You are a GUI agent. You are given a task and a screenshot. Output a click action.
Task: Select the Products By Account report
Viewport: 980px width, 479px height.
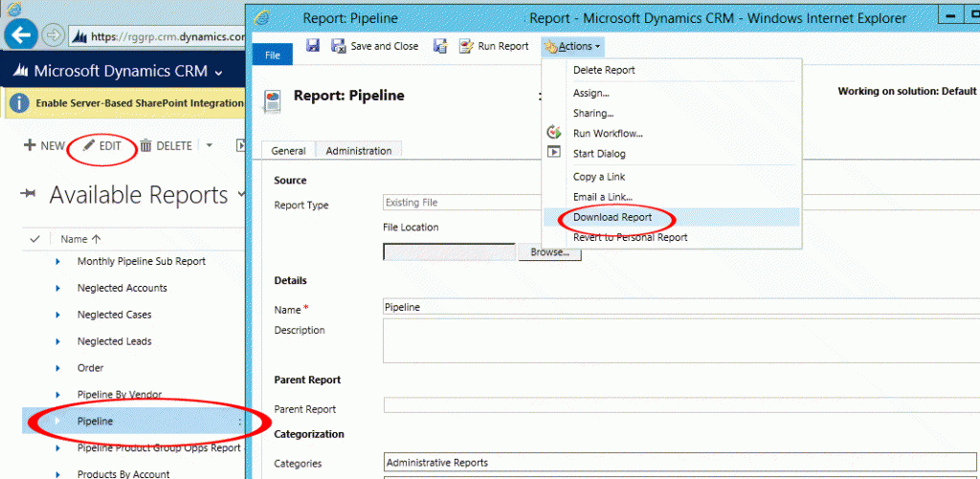(x=123, y=474)
